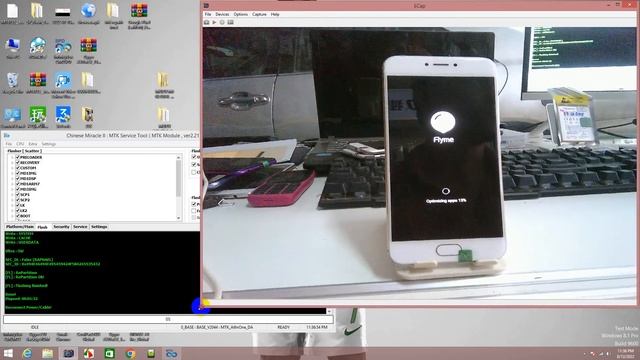Click partition list scroll-down arrow
Viewport: 640px width, 360px height.
[178, 218]
